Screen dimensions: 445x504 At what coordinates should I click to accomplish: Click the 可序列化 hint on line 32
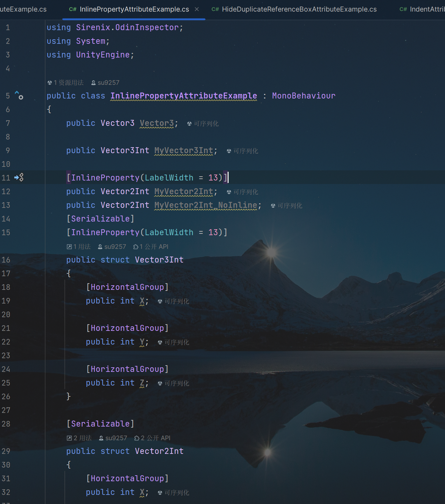pyautogui.click(x=173, y=493)
